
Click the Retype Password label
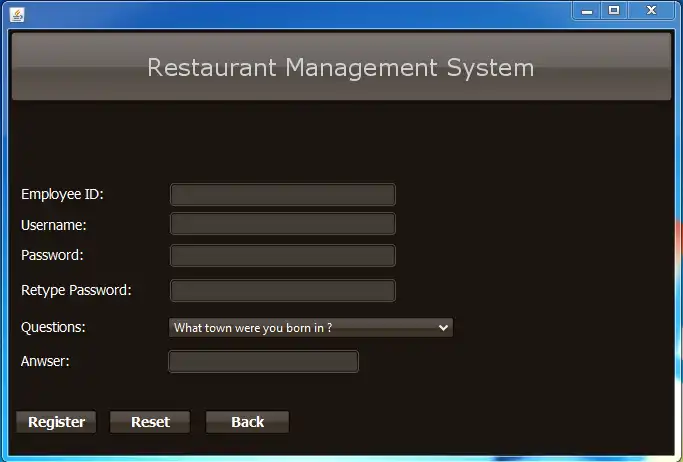coord(76,290)
